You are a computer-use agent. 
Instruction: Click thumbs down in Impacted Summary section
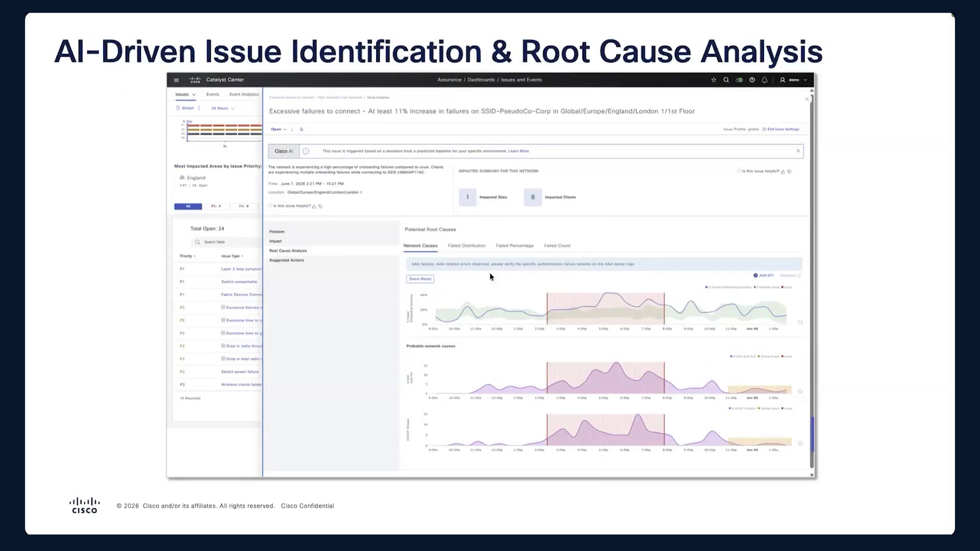pyautogui.click(x=790, y=172)
